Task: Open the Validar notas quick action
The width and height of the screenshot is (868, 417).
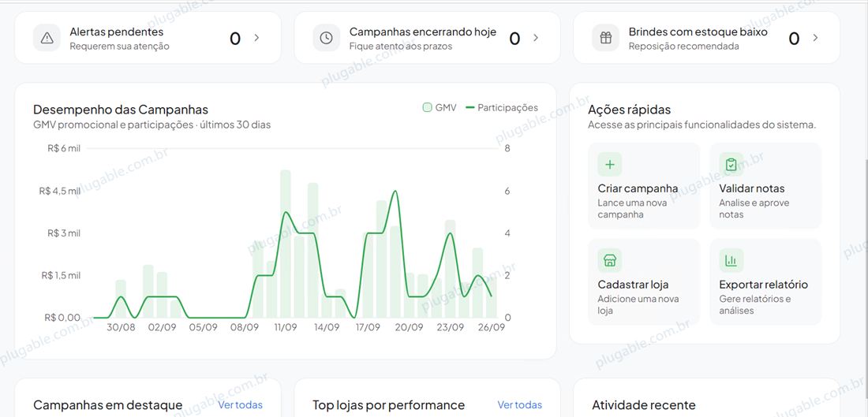Action: (765, 186)
